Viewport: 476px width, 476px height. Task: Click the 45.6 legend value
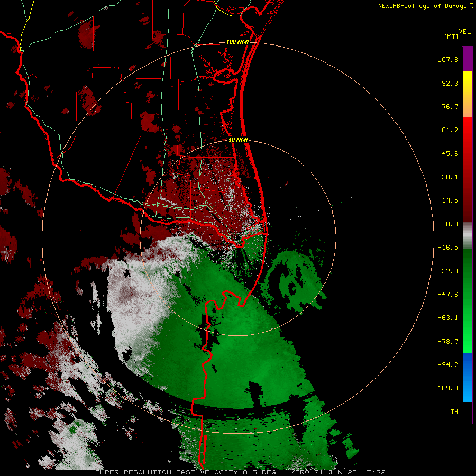pos(450,153)
